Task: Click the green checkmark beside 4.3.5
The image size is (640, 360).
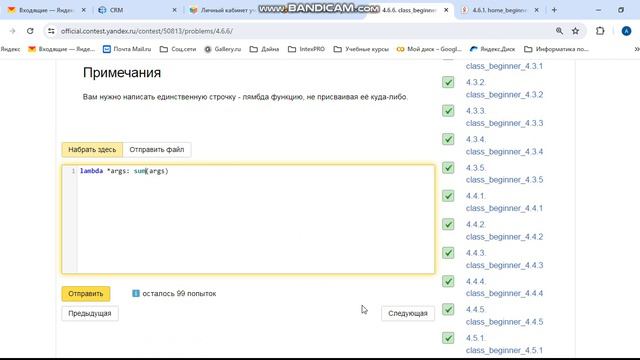Action: (x=448, y=168)
